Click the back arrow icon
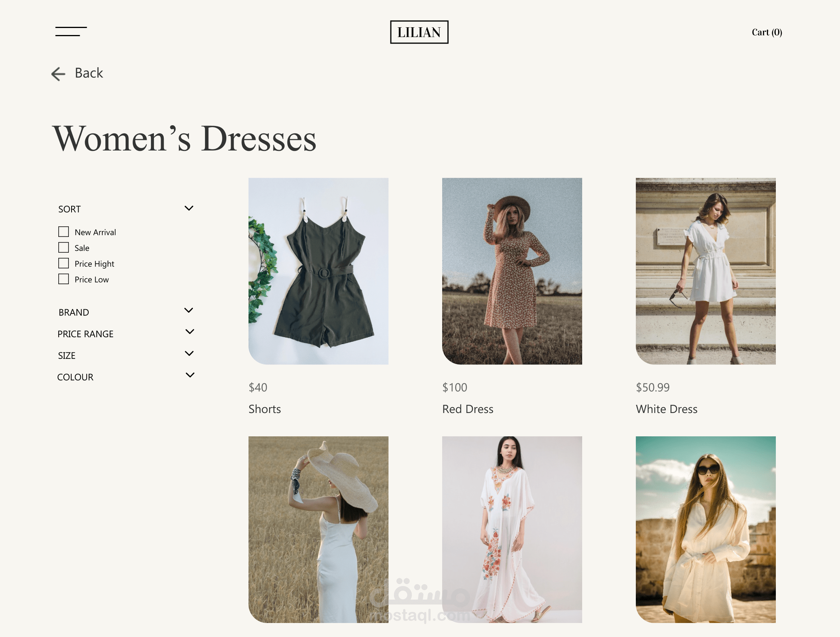840x637 pixels. pos(58,74)
